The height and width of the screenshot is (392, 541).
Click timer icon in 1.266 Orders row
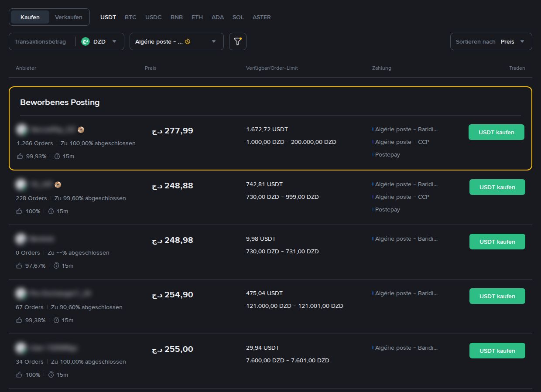coord(57,156)
